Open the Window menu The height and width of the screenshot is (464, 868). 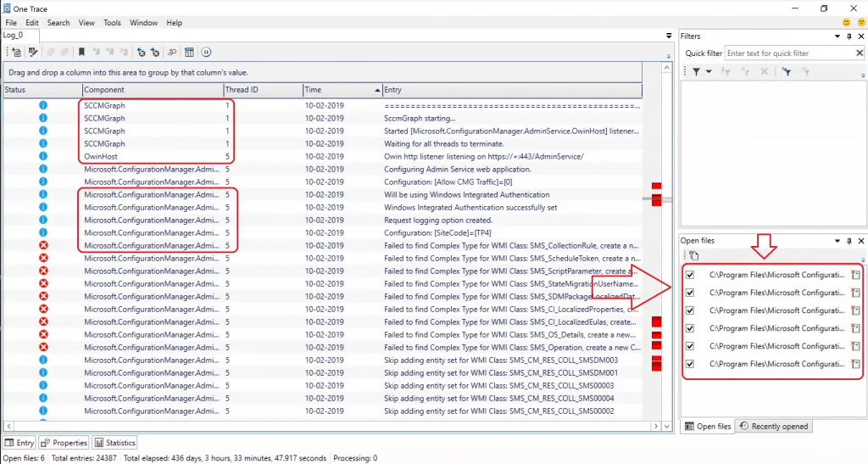(143, 23)
